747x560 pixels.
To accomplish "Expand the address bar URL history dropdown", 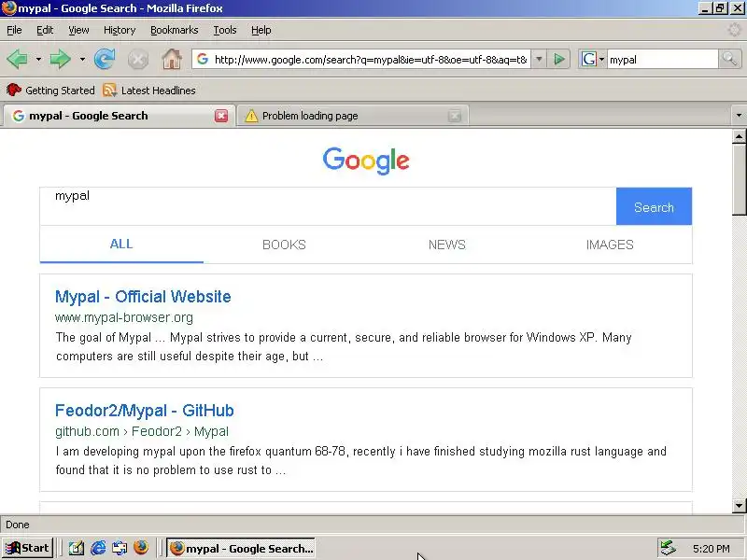I will click(539, 60).
